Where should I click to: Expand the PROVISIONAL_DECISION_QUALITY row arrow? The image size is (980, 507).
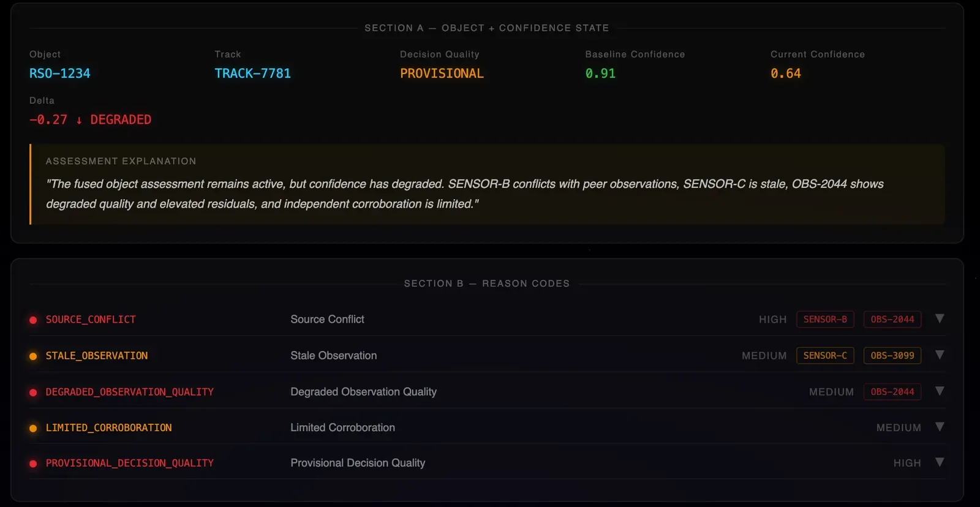coord(940,462)
